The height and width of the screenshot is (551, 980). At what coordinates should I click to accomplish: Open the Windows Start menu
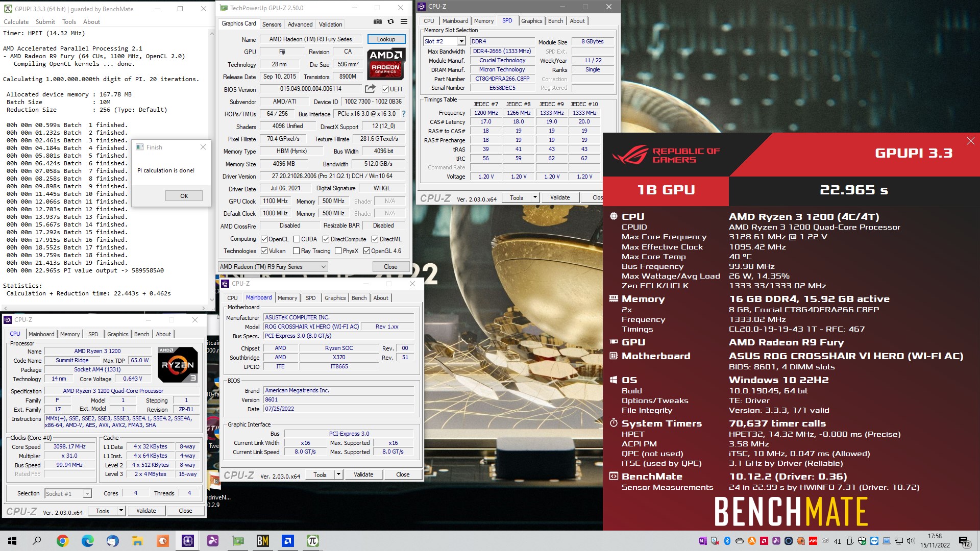pyautogui.click(x=12, y=541)
